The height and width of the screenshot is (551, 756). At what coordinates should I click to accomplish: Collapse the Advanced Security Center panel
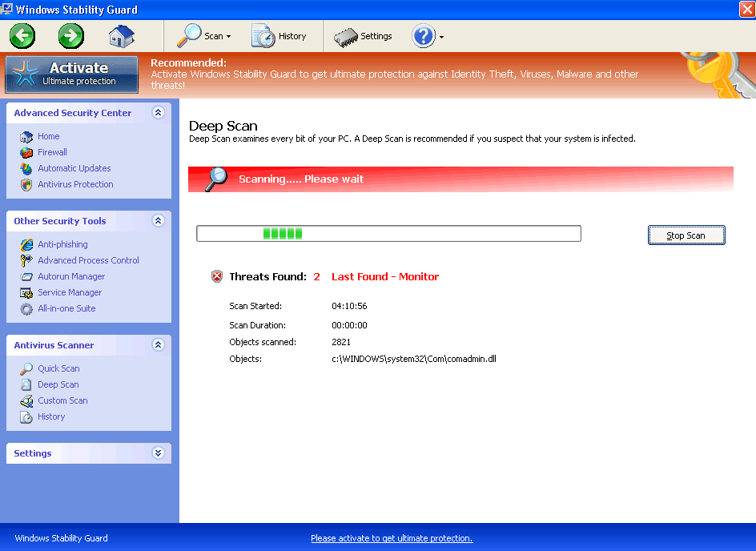(158, 113)
